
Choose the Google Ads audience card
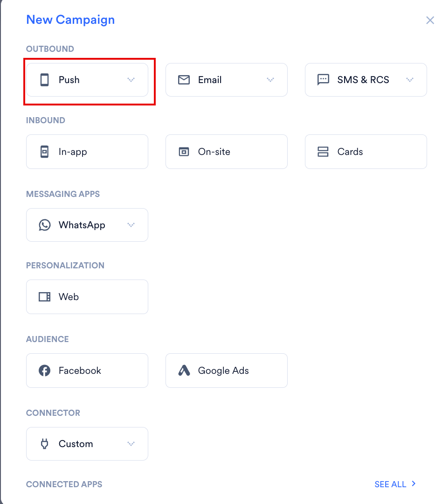[227, 371]
